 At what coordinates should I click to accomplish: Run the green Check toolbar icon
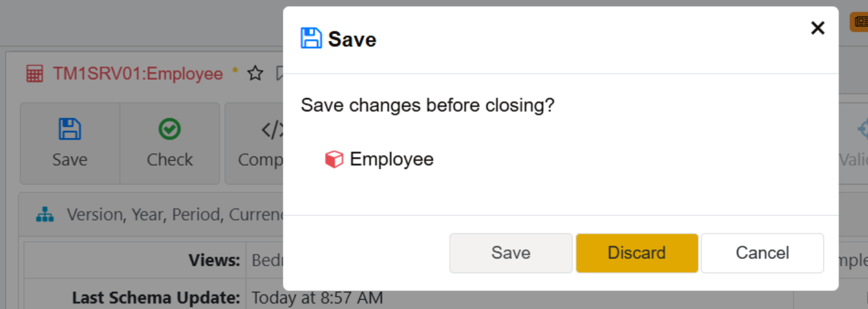(x=169, y=129)
